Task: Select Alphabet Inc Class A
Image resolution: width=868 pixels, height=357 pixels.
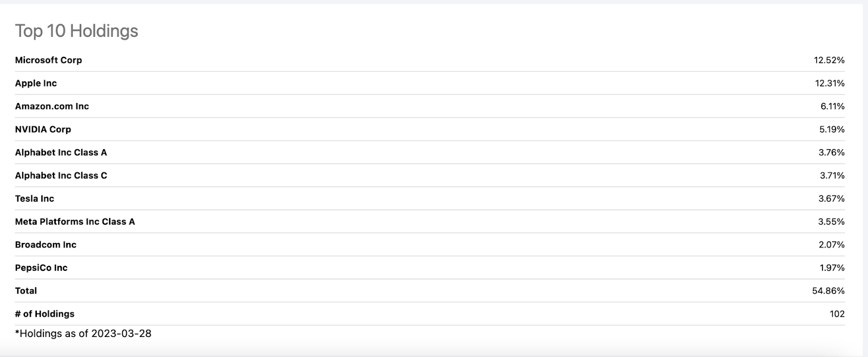Action: (x=61, y=152)
